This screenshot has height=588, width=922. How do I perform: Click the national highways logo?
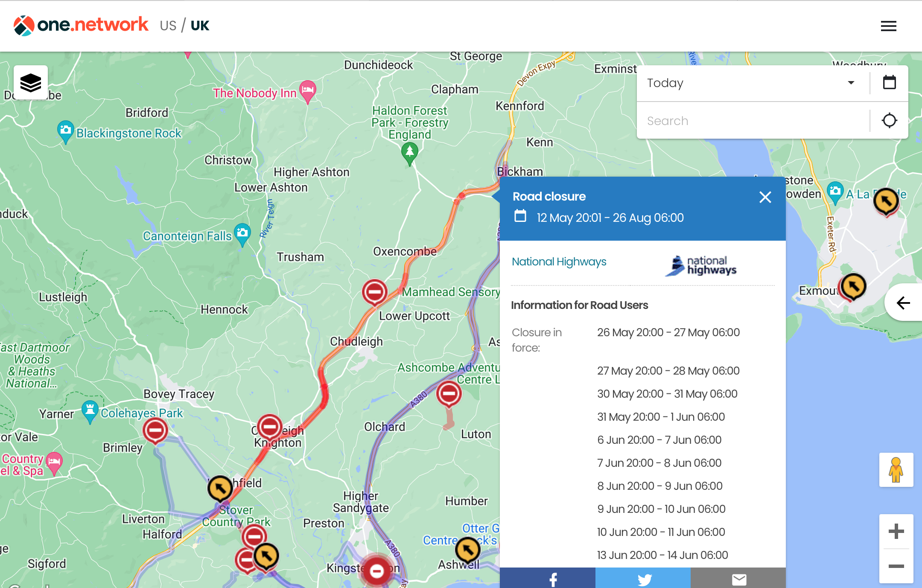(x=701, y=266)
